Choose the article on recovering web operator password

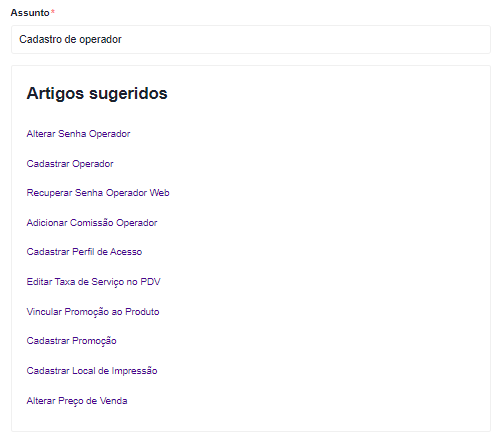pos(98,193)
